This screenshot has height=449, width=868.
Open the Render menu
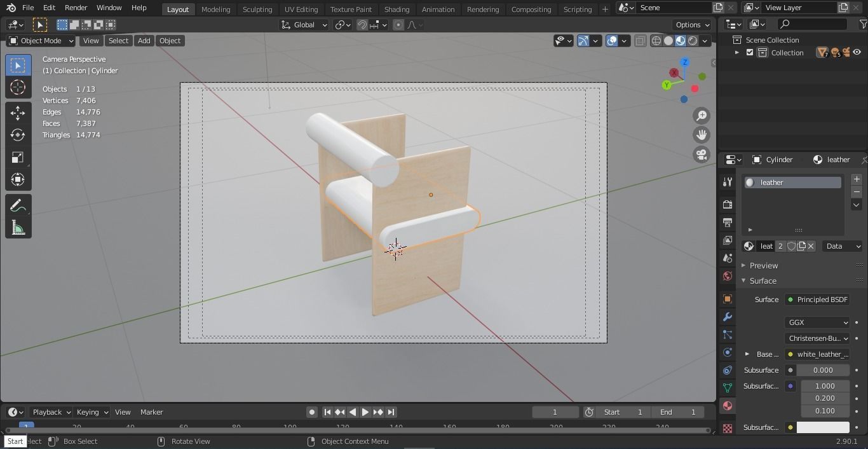76,8
